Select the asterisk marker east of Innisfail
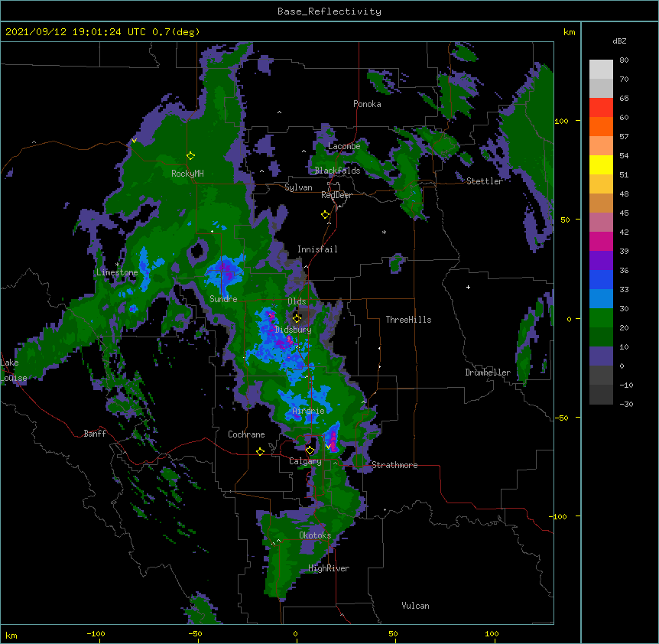659x644 pixels. tap(384, 232)
